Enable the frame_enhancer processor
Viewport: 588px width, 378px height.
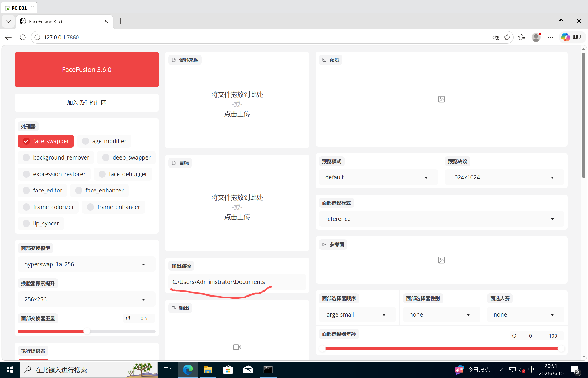[114, 207]
